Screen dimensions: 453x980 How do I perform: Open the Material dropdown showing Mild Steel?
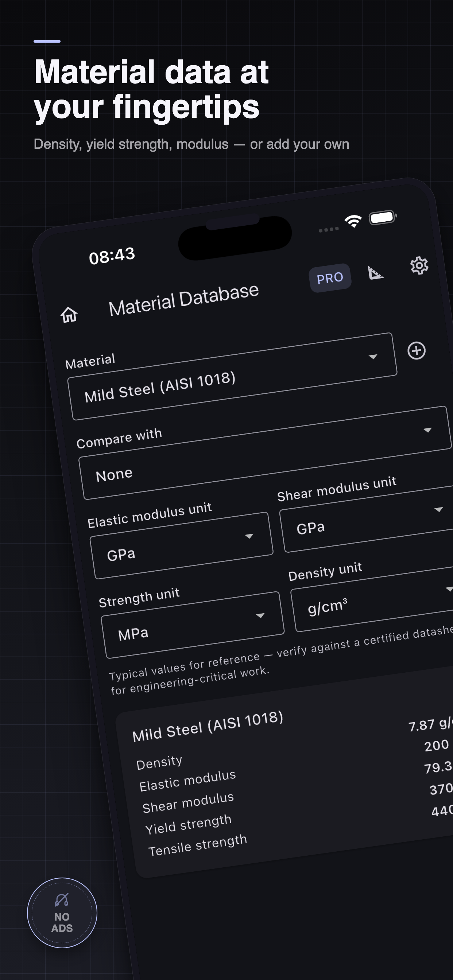point(232,377)
